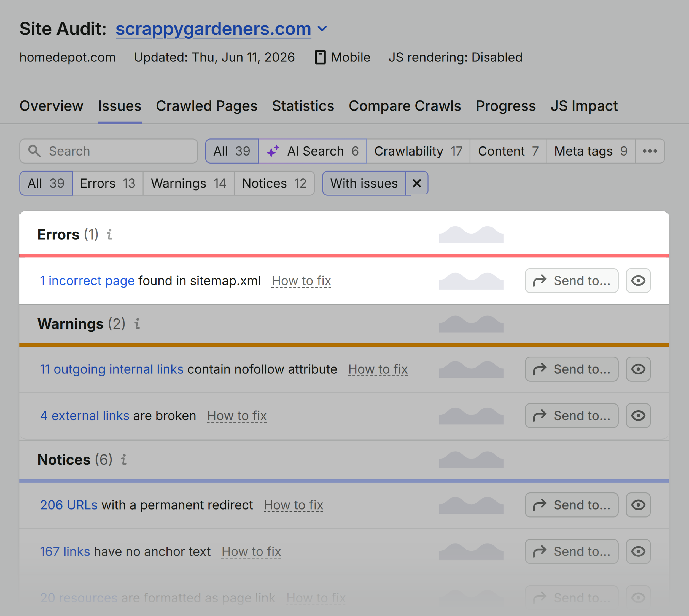Click the magnifier icon in search box
This screenshot has width=689, height=616.
(x=34, y=151)
